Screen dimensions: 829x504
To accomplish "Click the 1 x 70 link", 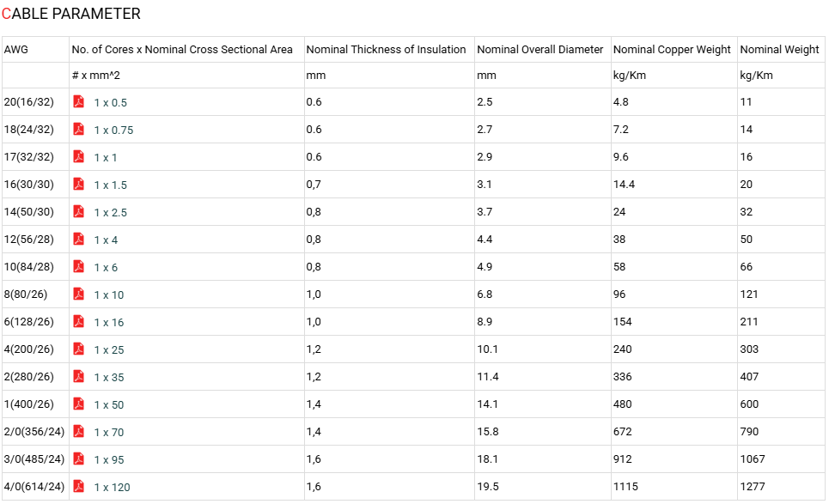I will click(x=109, y=432).
